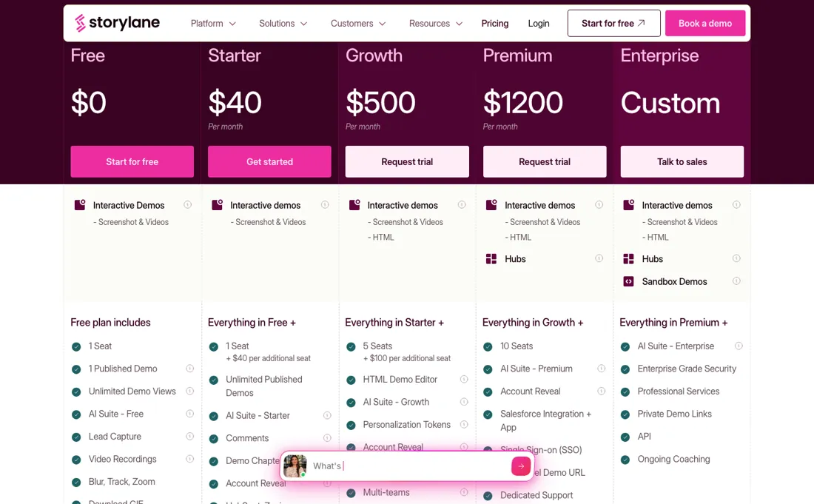Click the 'Ongoing Coaching' feature text

point(673,459)
